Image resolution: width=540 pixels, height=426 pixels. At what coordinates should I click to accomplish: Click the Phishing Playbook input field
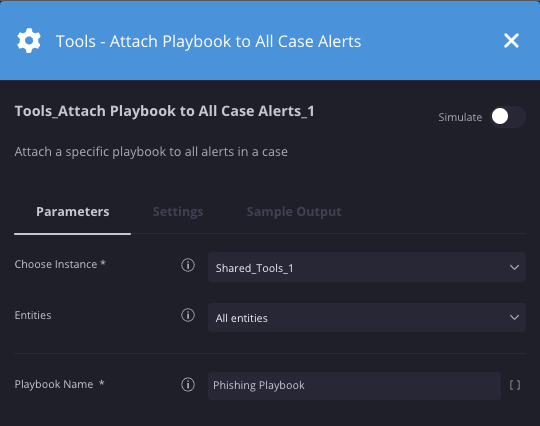click(x=354, y=386)
